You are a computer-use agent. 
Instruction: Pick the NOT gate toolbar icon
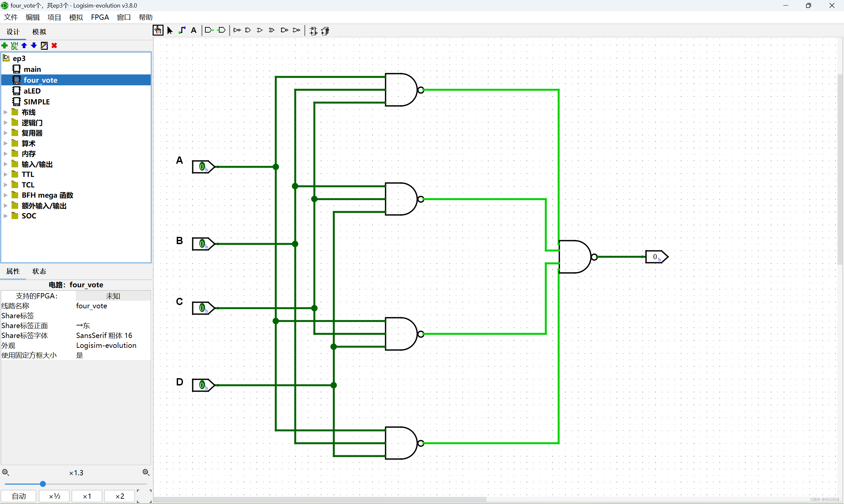pyautogui.click(x=237, y=31)
